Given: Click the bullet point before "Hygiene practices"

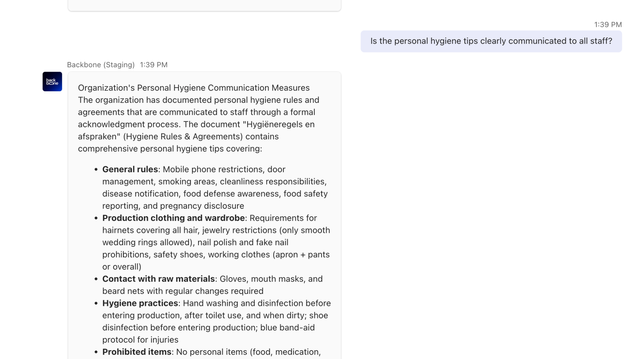Looking at the screenshot, I should [x=96, y=303].
